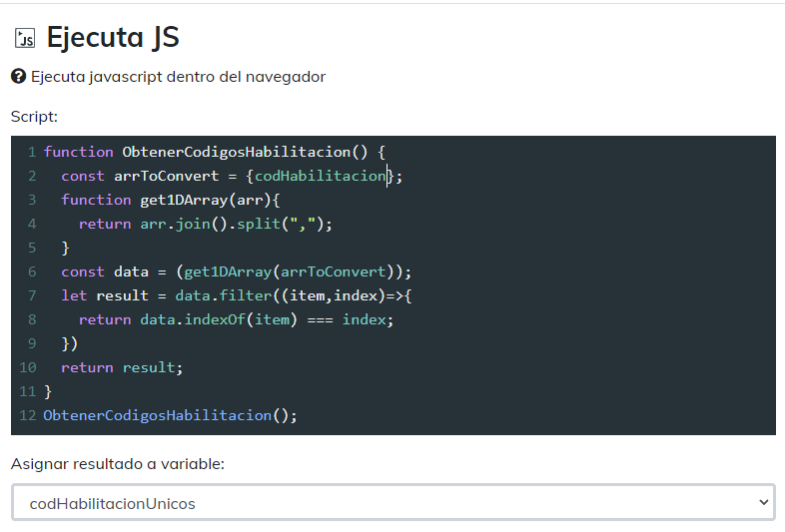Image resolution: width=785 pixels, height=532 pixels.
Task: Click the ObtenerCodigosHabilitacion() call in line 12
Action: coord(170,415)
